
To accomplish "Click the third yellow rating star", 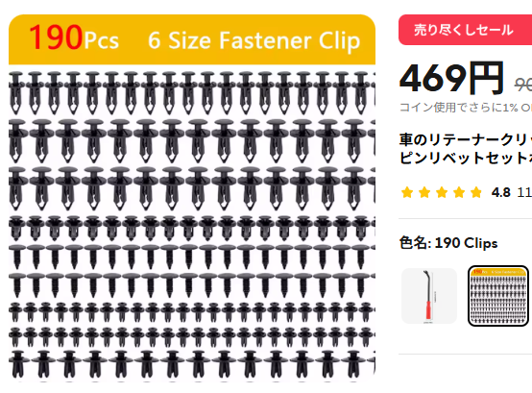I will tap(442, 192).
